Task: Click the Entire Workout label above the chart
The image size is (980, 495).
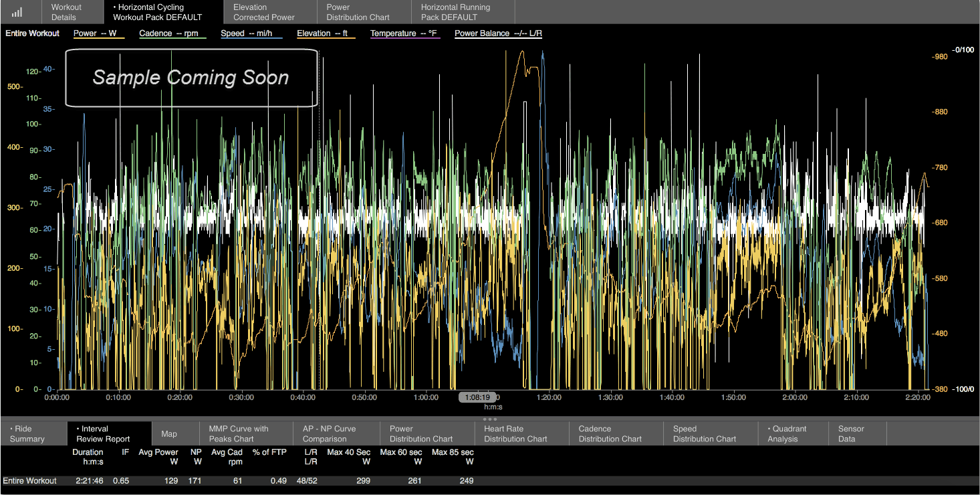Action: pos(32,33)
